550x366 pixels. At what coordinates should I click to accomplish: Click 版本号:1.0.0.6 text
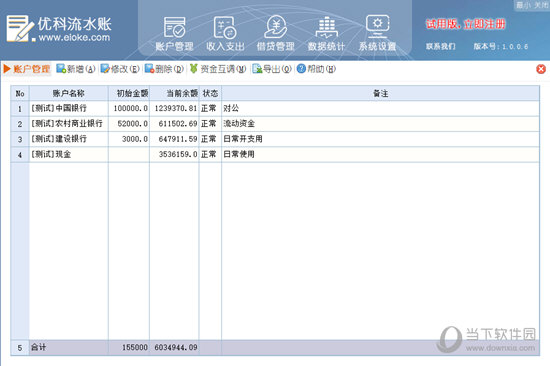point(501,46)
